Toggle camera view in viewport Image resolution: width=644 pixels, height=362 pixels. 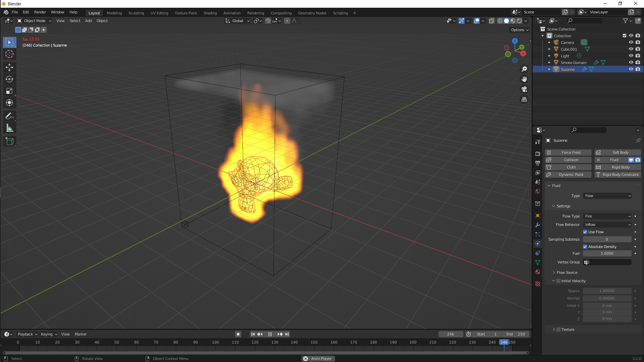[524, 89]
